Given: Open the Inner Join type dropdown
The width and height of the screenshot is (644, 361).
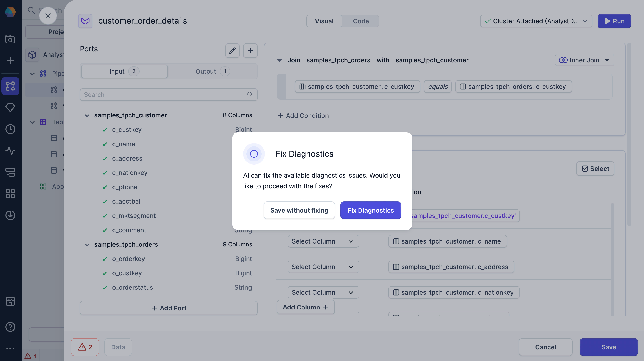Looking at the screenshot, I should 584,60.
